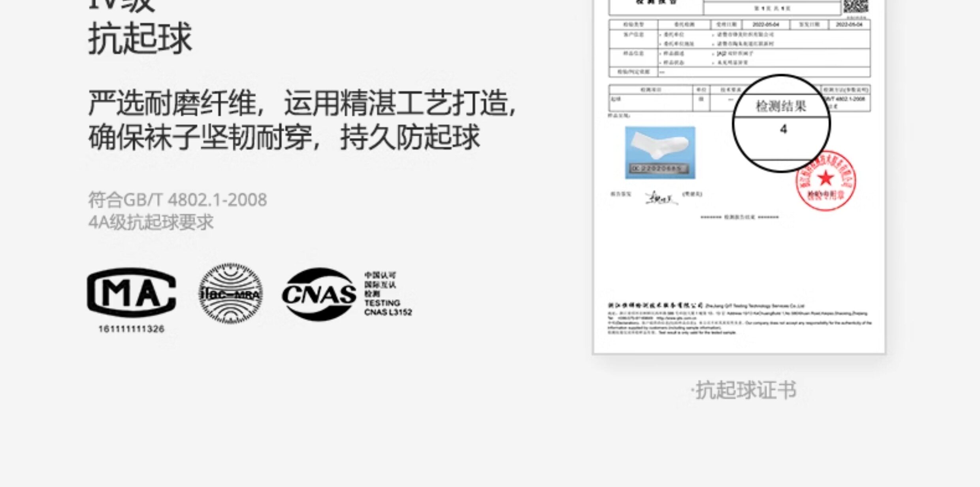Click 确保袜子坚韧耐穿 description line
The image size is (980, 487).
[284, 138]
